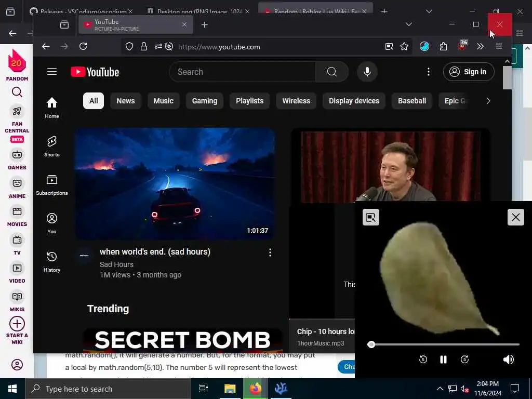Viewport: 532px width, 399px height.
Task: Click Sign in on YouTube
Action: pyautogui.click(x=469, y=72)
